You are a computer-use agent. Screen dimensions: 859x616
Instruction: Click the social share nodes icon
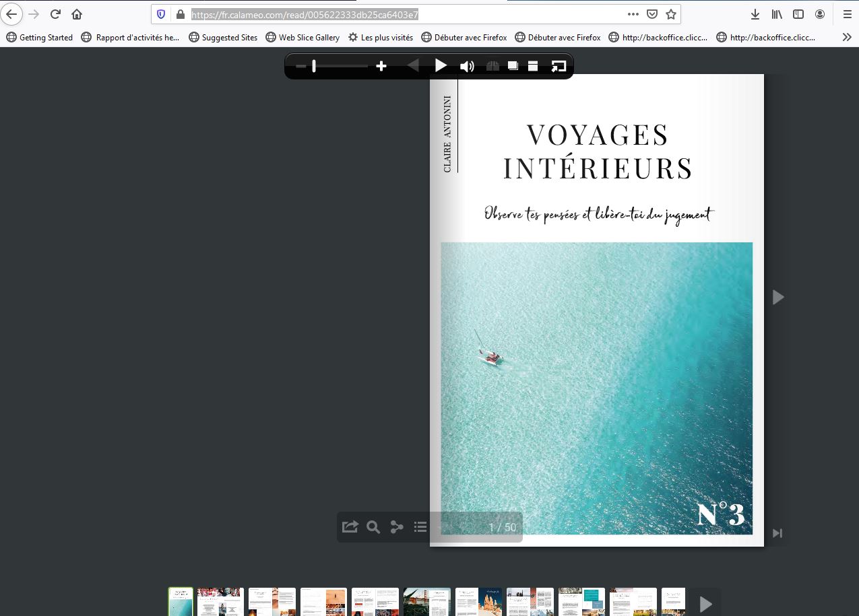pyautogui.click(x=397, y=527)
